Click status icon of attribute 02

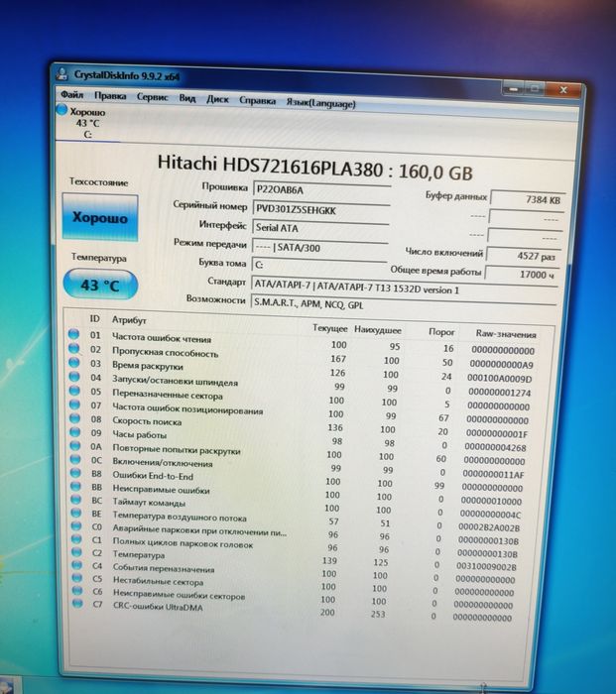74,348
